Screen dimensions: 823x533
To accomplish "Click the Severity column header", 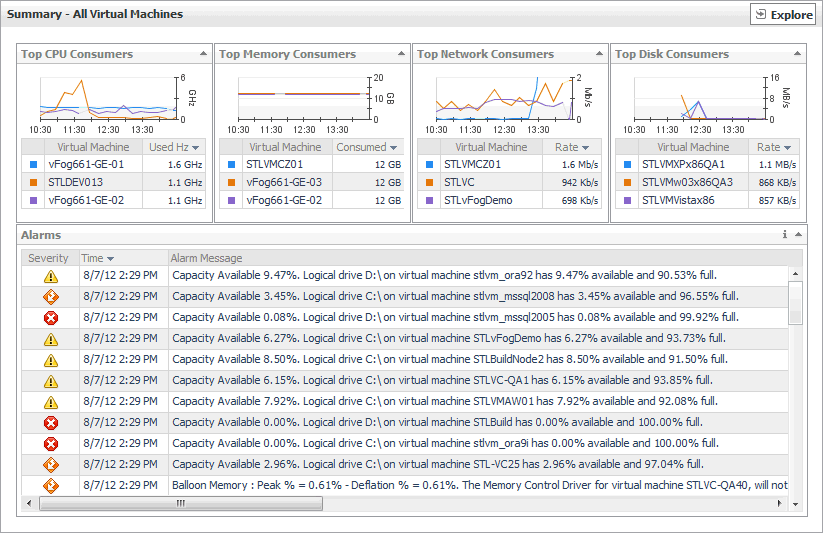I will coord(48,258).
